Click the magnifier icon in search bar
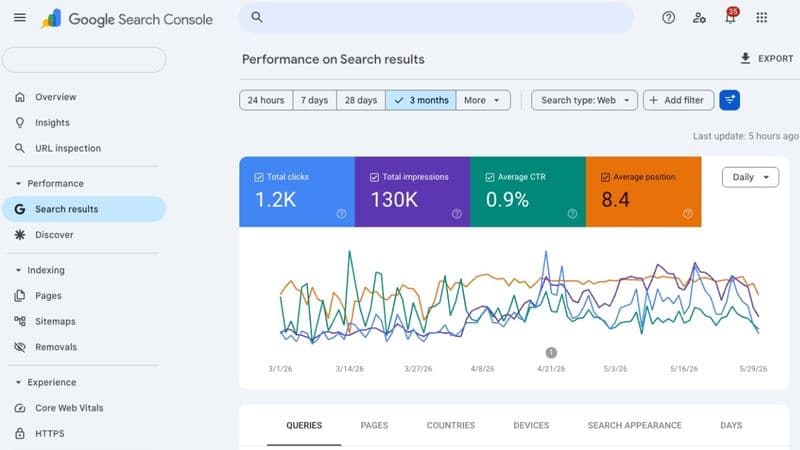This screenshot has width=800, height=450. click(257, 17)
